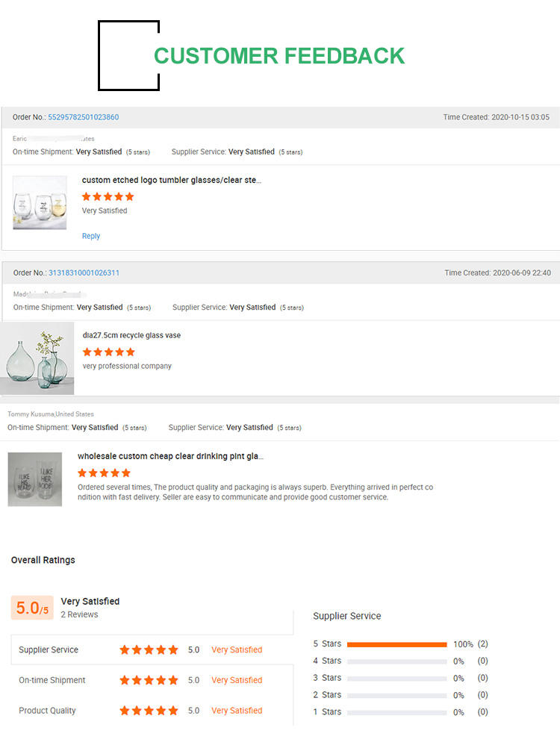Viewport: 560px width, 754px height.
Task: Click the dia27.5cm recycle glass vase title
Action: 131,335
